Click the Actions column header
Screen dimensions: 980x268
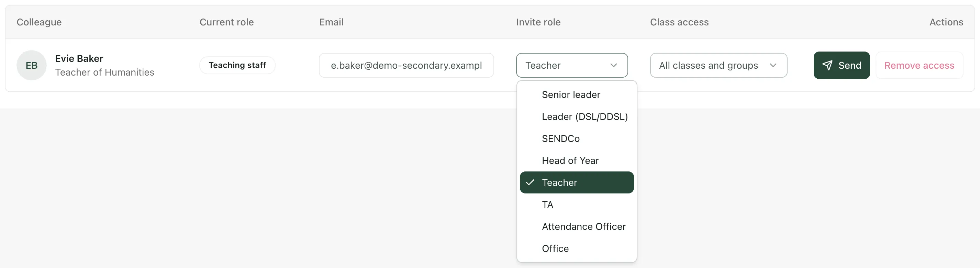coord(947,22)
